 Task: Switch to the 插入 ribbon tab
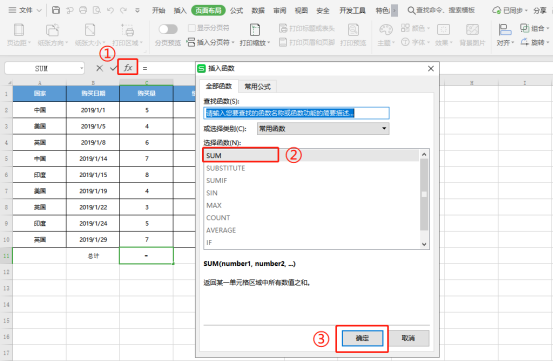point(180,11)
